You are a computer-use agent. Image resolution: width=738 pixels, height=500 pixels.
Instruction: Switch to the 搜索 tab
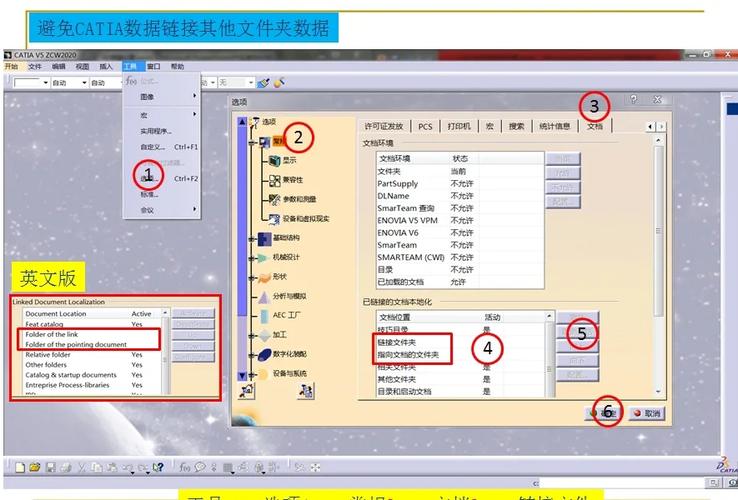click(516, 126)
